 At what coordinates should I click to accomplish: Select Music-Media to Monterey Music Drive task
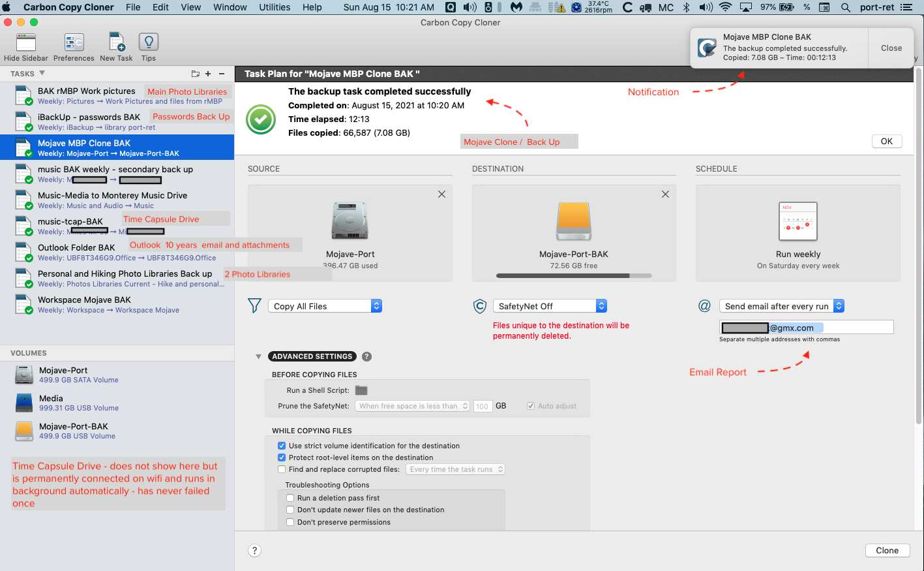coord(117,200)
